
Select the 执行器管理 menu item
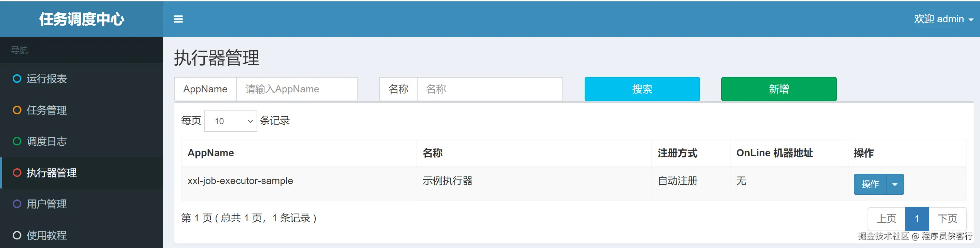tap(81, 172)
